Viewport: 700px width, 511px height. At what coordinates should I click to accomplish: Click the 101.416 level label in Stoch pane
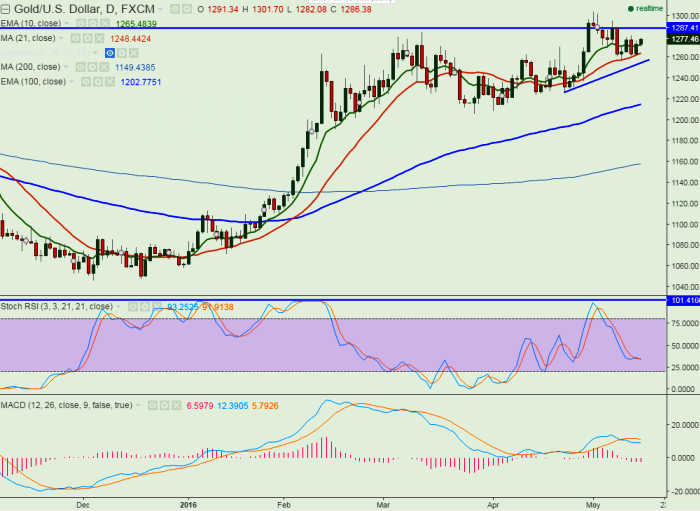pyautogui.click(x=683, y=301)
